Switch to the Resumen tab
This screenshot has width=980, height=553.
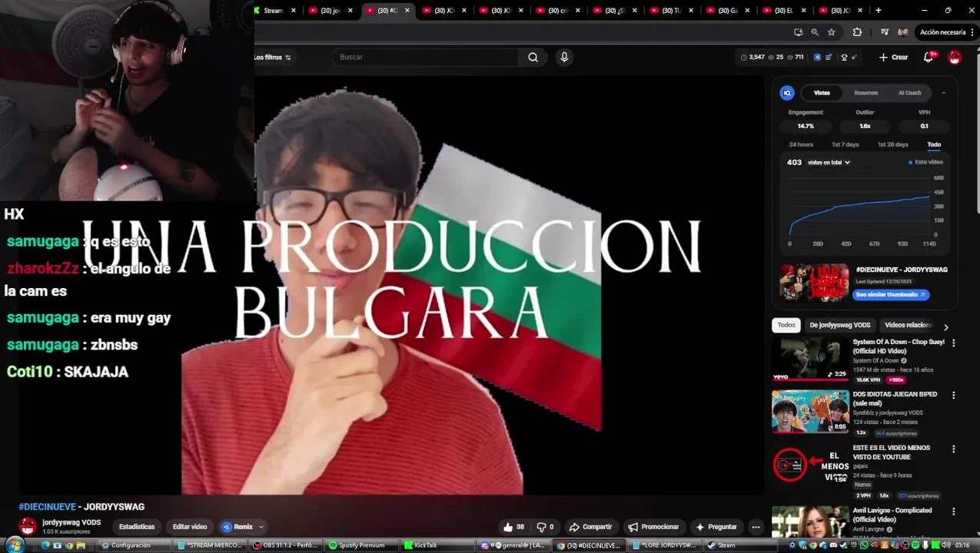(x=865, y=93)
